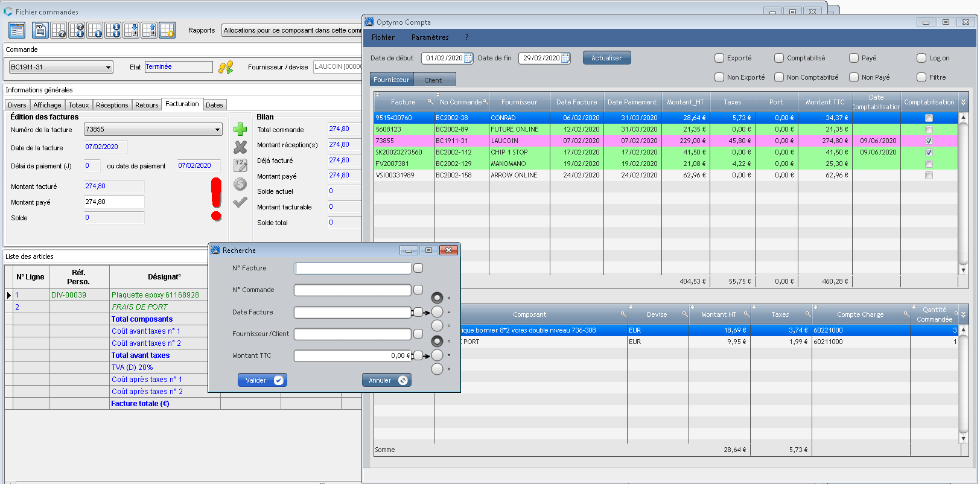Select the '=' radio for Date Facture
This screenshot has width=980, height=484.
point(437,312)
